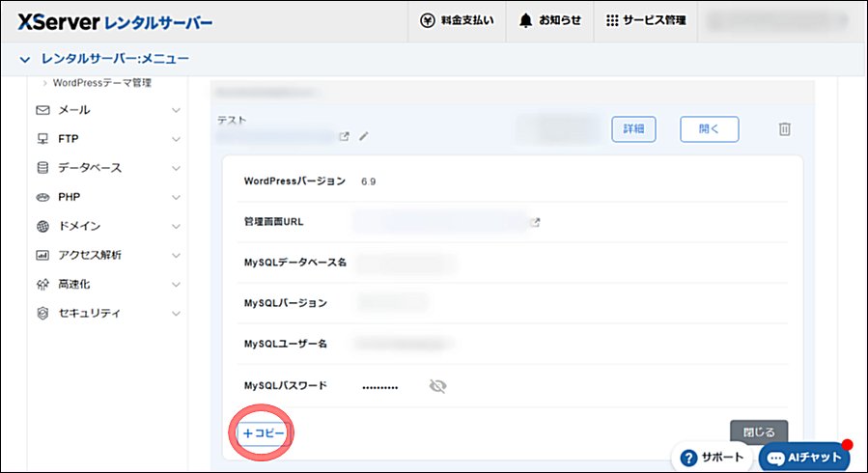The image size is (868, 473).
Task: Click the MySQLユーザー名 label
Action: (x=286, y=344)
